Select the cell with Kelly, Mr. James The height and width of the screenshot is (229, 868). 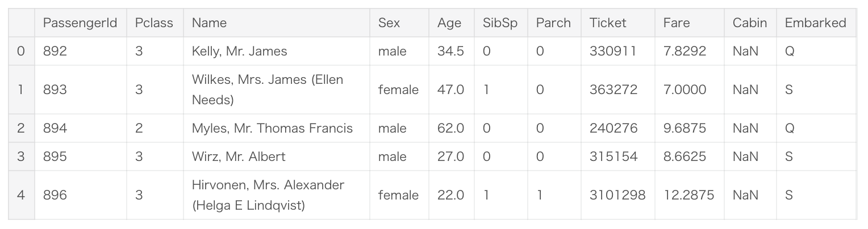pyautogui.click(x=239, y=51)
